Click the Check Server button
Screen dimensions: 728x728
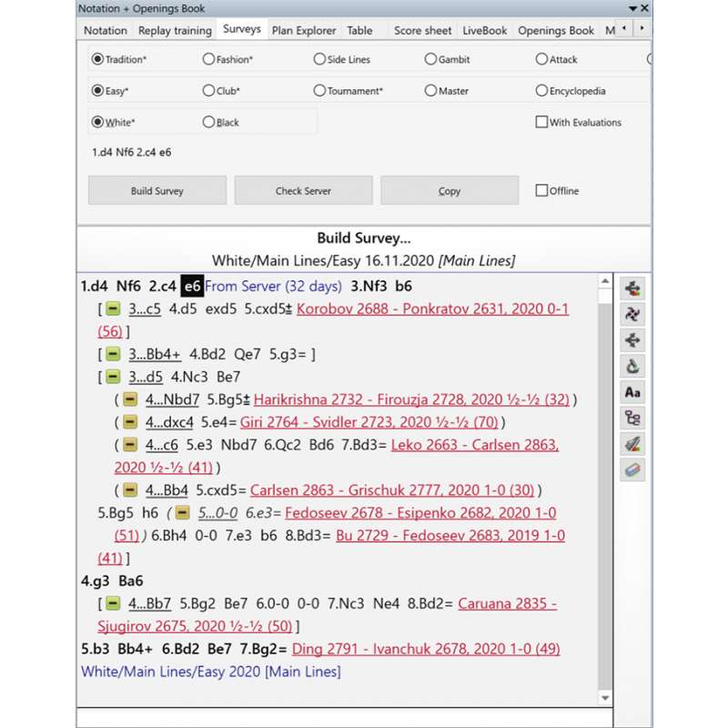(x=303, y=190)
